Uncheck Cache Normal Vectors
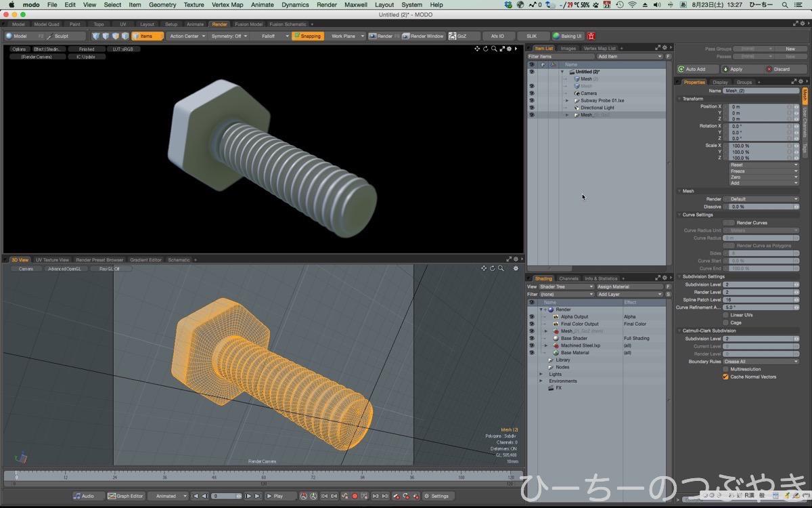 coord(725,377)
